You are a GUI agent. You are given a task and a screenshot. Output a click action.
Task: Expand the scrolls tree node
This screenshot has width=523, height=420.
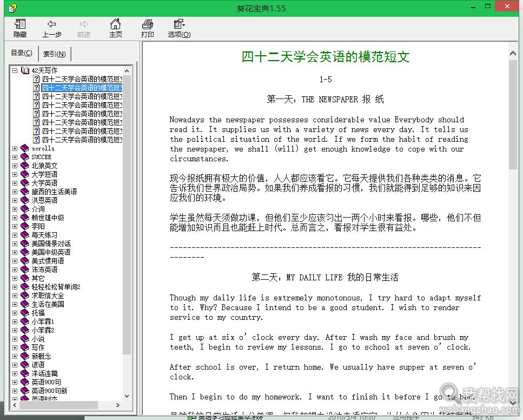click(x=15, y=148)
